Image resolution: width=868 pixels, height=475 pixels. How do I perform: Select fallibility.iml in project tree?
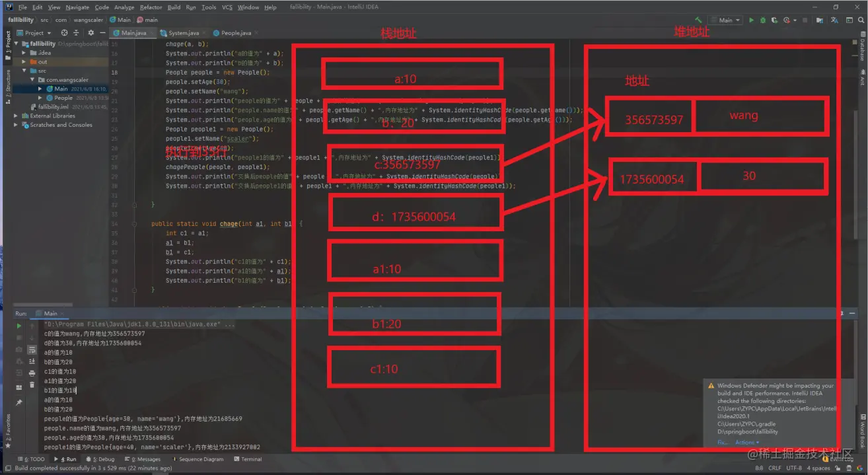(53, 106)
